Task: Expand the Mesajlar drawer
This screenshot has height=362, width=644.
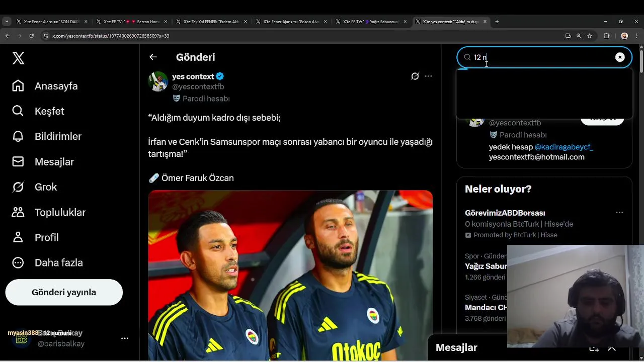Action: pyautogui.click(x=612, y=348)
